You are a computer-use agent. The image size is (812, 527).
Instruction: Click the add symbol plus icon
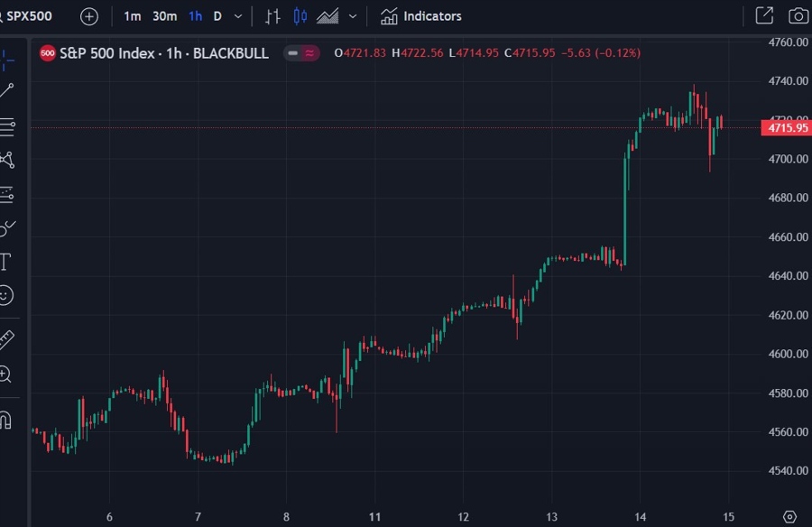coord(89,16)
